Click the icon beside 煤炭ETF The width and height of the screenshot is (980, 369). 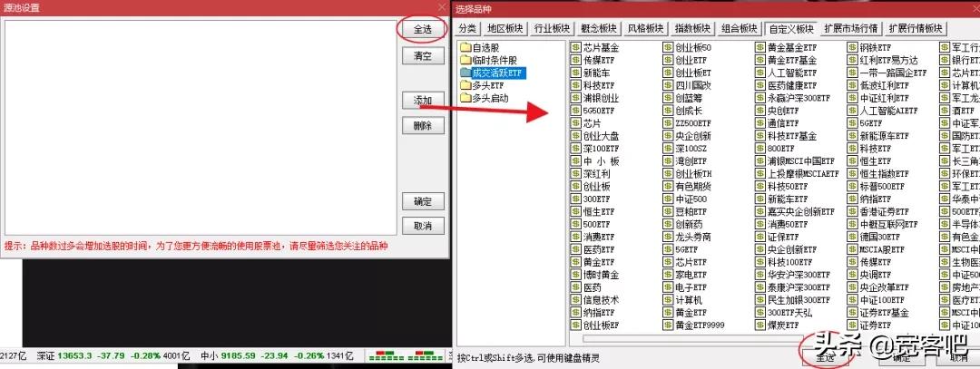[760, 325]
